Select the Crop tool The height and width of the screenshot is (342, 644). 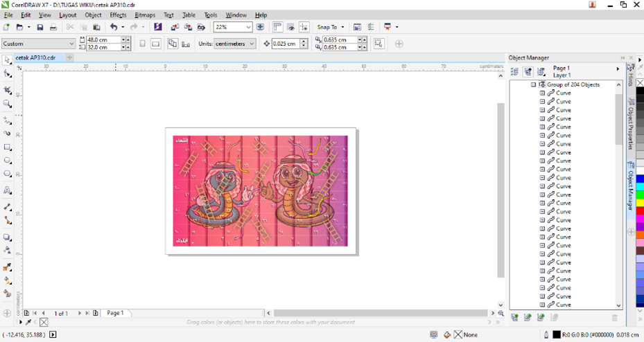(7, 90)
